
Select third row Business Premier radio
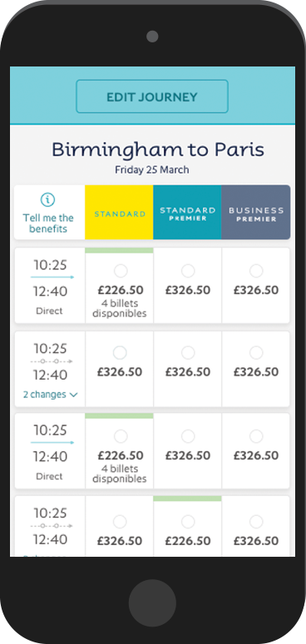pos(256,436)
